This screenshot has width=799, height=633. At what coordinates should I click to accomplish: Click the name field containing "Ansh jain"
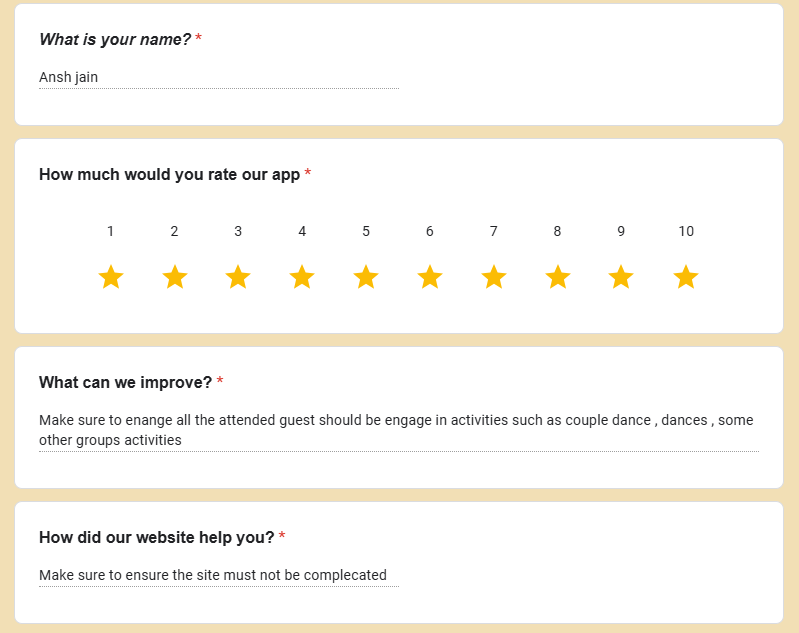click(218, 77)
